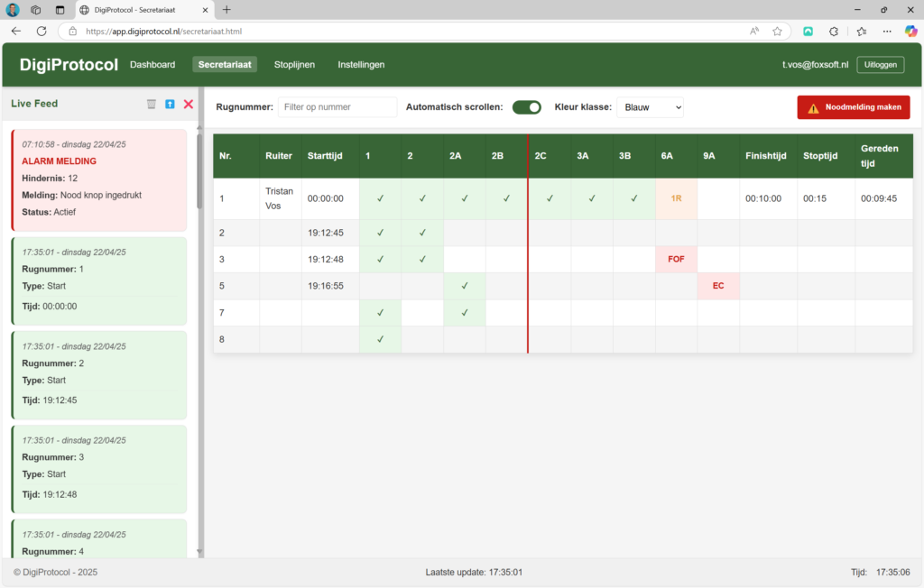Close the DigiProtocol - Secretariaat tab

(205, 10)
